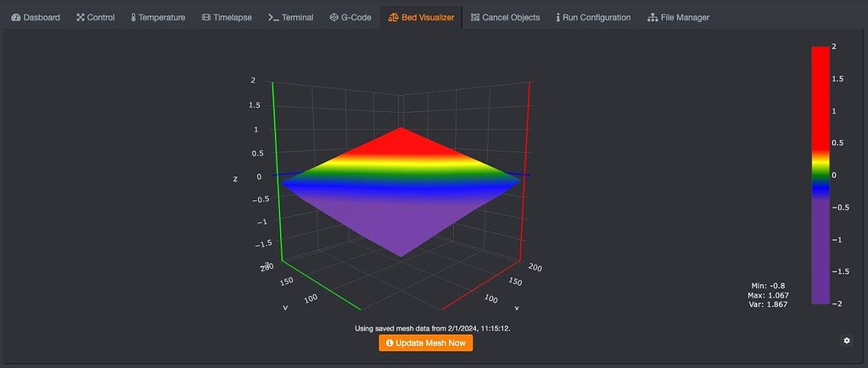This screenshot has height=368, width=868.
Task: Click the Max value readout
Action: click(768, 294)
